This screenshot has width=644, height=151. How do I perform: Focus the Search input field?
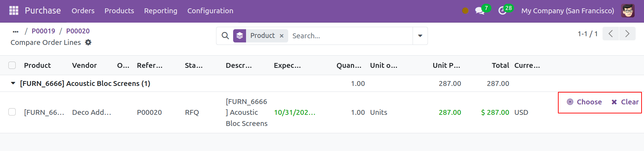[x=350, y=36]
